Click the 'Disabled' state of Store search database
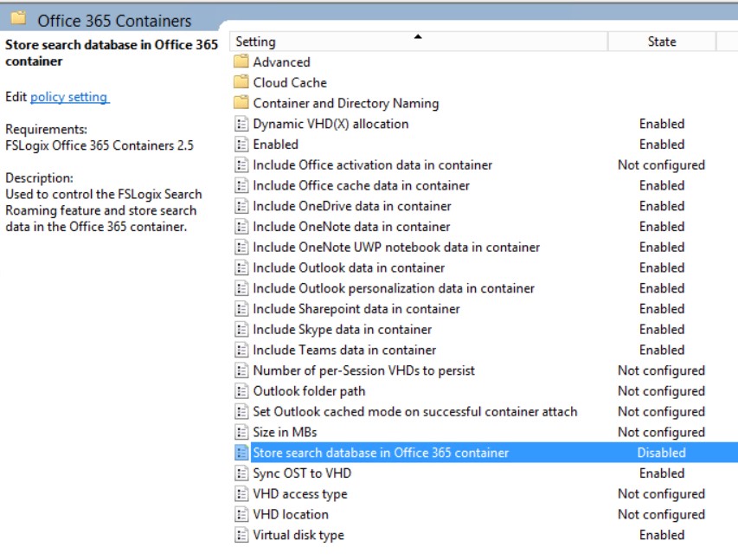 (x=661, y=453)
